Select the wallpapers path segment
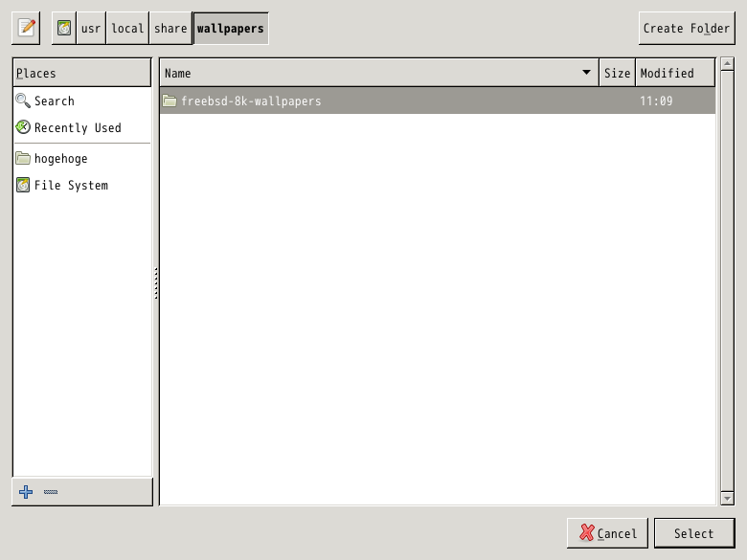The height and width of the screenshot is (560, 747). pyautogui.click(x=231, y=28)
